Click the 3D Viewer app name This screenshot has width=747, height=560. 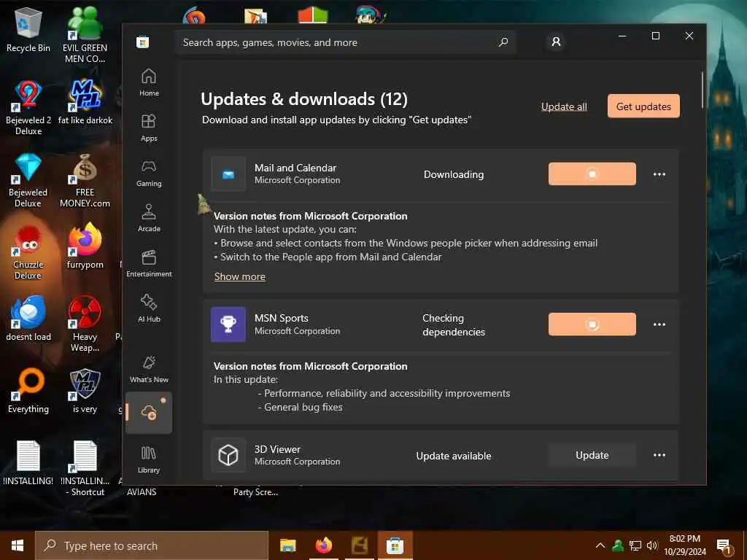coord(277,449)
